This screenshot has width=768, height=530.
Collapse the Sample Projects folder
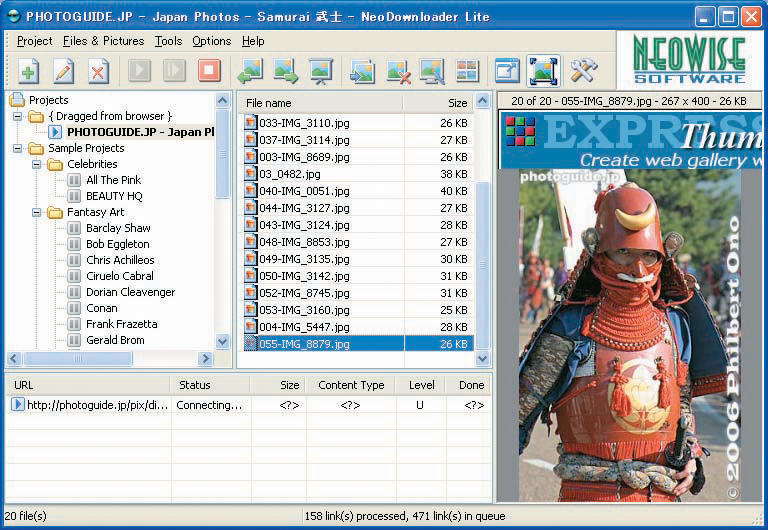coord(17,148)
